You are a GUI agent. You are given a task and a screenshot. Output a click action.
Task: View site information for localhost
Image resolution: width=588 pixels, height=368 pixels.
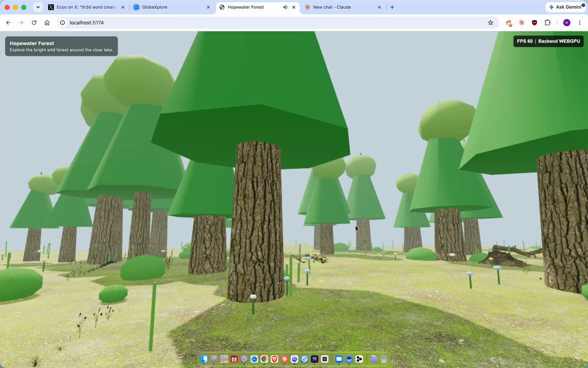tap(62, 23)
